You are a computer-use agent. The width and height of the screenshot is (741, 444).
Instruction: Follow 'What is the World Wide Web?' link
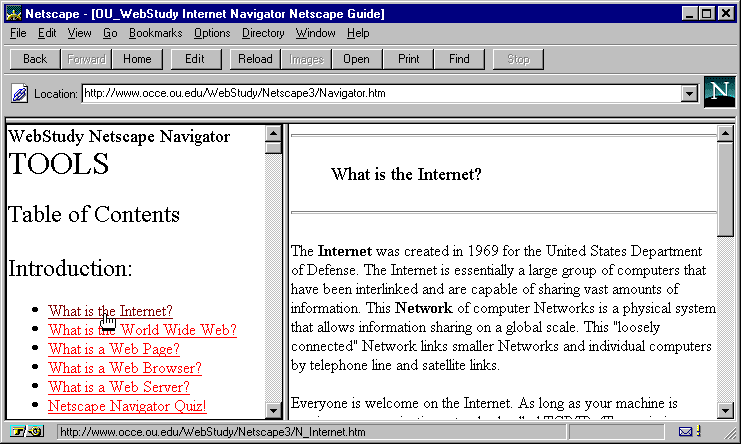[142, 330]
